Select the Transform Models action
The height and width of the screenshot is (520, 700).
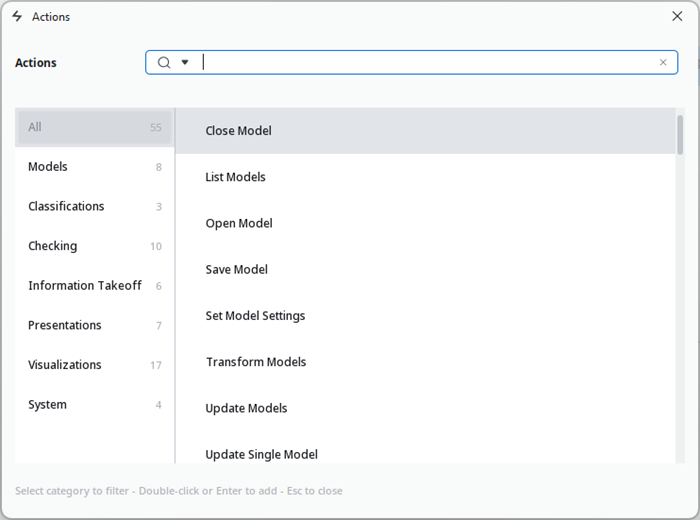point(425,362)
